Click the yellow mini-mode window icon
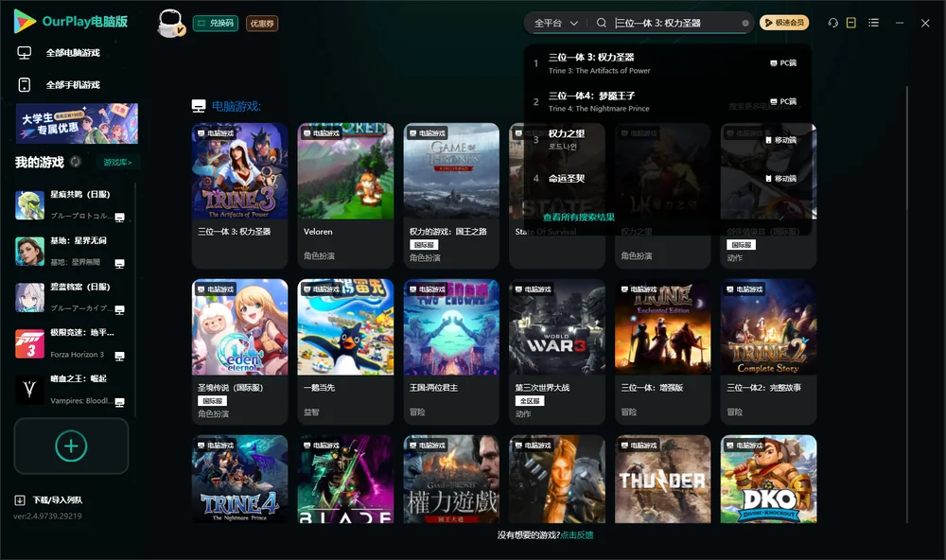The image size is (946, 560). click(850, 23)
